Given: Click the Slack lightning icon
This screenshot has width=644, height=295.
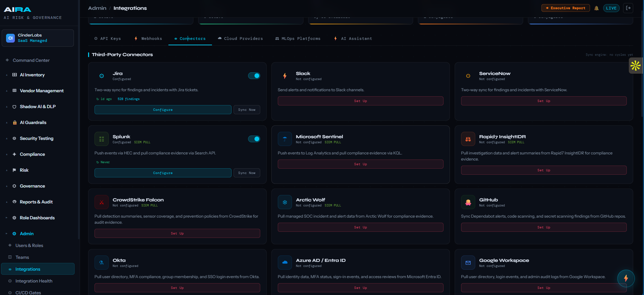Looking at the screenshot, I should (x=285, y=76).
